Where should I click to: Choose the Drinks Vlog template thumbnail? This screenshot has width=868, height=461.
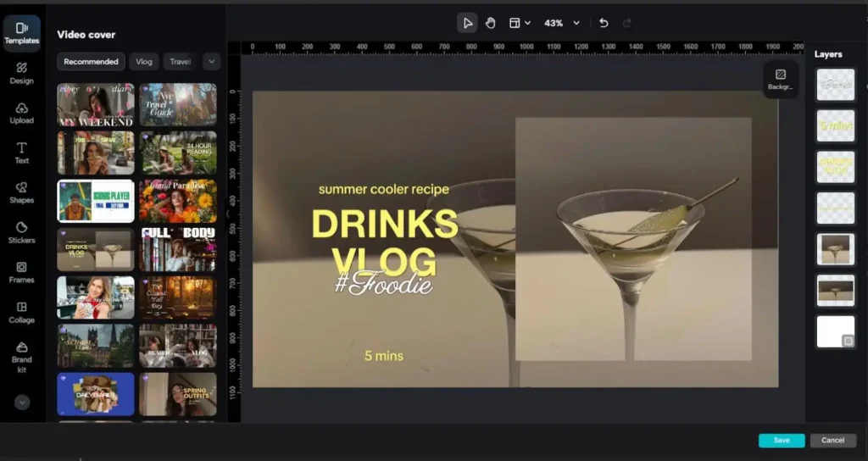[x=96, y=249]
